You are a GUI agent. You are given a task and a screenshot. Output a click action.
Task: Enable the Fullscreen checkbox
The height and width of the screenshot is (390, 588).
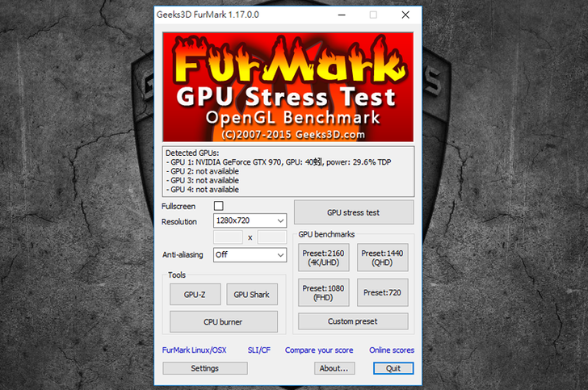click(x=218, y=207)
